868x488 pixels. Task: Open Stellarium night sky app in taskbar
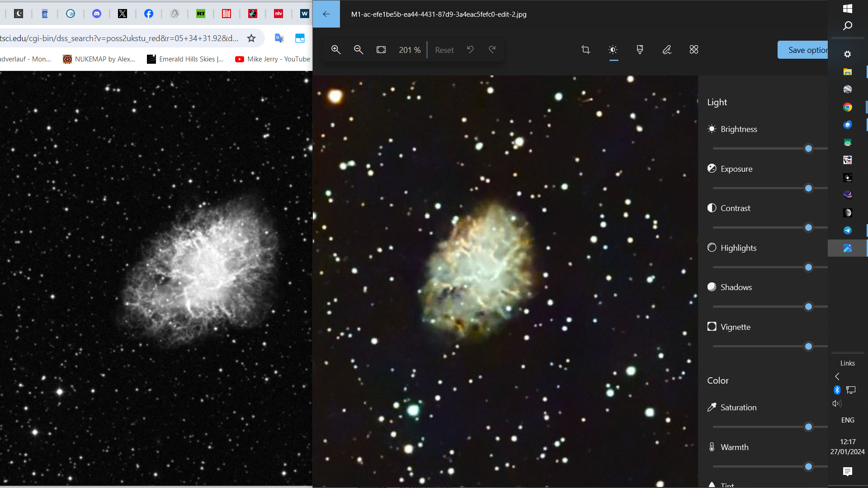848,195
